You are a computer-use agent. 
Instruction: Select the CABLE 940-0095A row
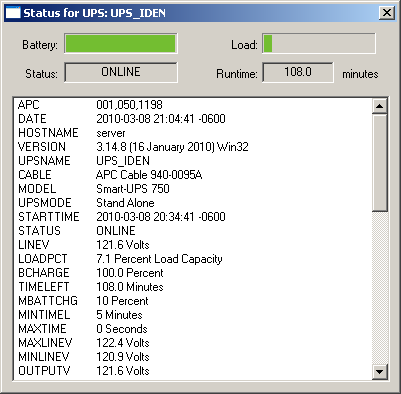[x=193, y=175]
